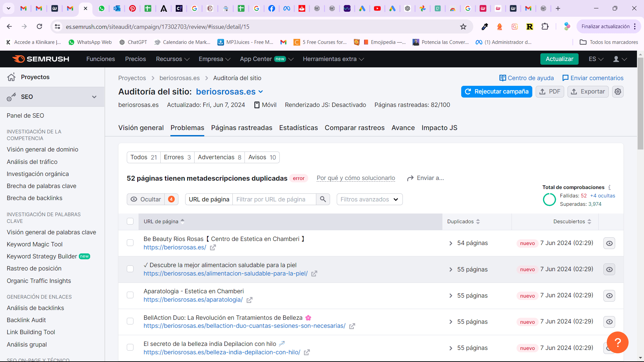This screenshot has width=644, height=362.
Task: Go back in browser history
Action: pyautogui.click(x=9, y=26)
